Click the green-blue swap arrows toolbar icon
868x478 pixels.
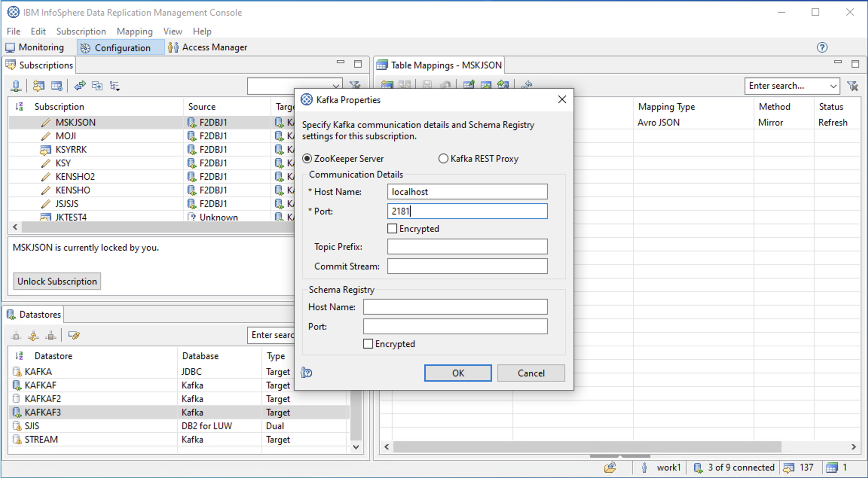pyautogui.click(x=80, y=86)
